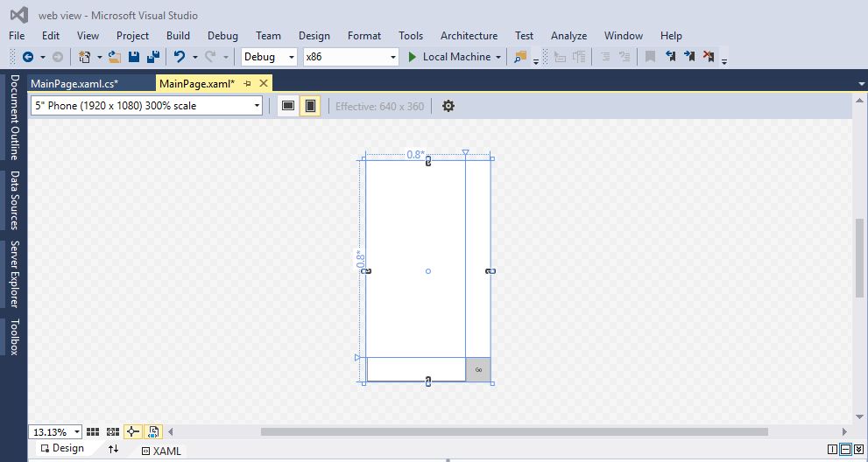Image resolution: width=868 pixels, height=462 pixels.
Task: Open the document tabs overflow dropdown
Action: 861,84
